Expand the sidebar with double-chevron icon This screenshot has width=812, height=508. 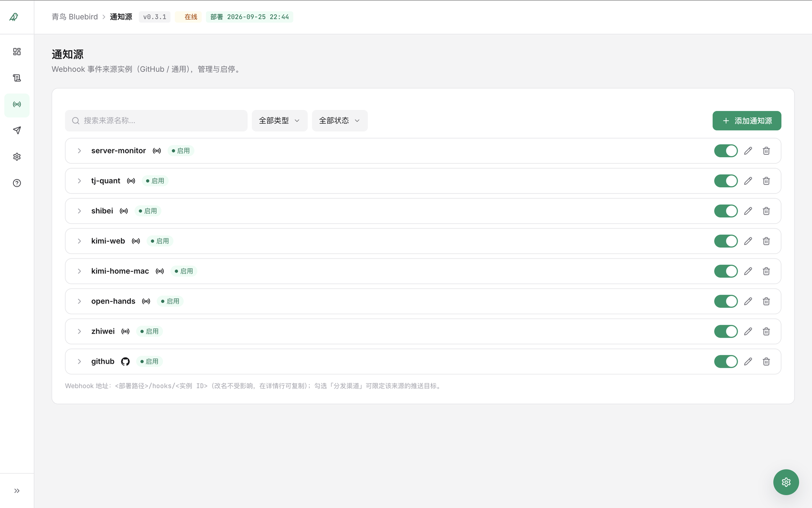(17, 491)
